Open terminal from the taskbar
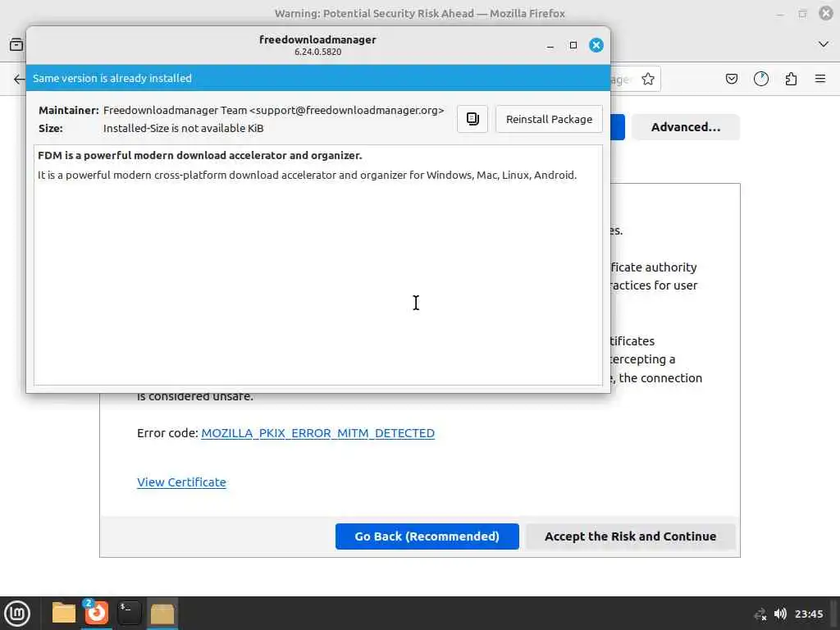 [x=129, y=614]
